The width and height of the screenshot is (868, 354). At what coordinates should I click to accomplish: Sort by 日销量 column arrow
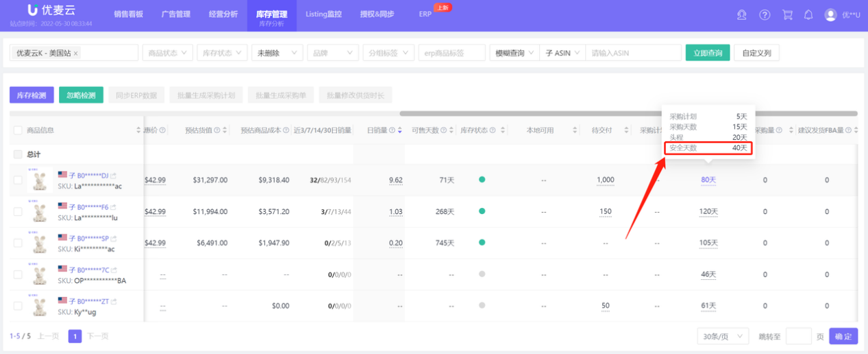point(399,130)
